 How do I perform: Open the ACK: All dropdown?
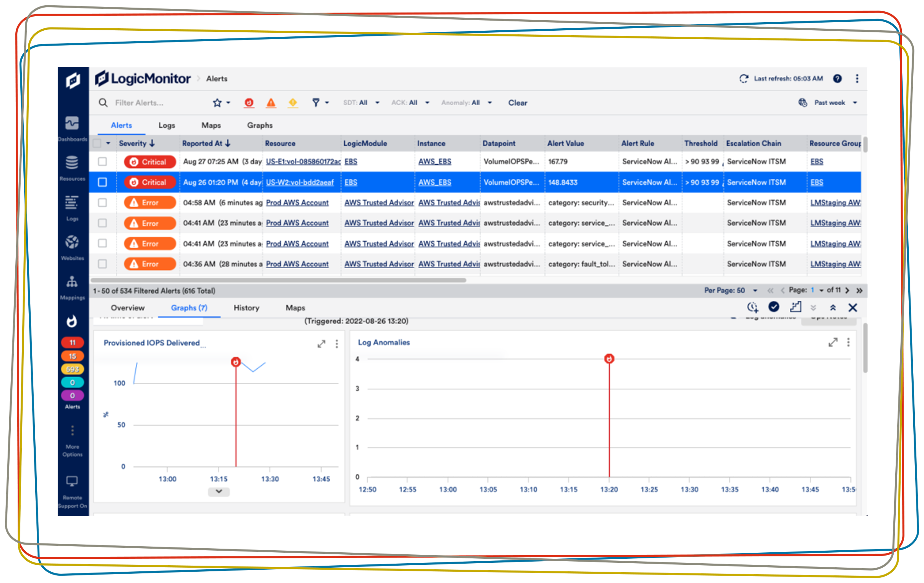[410, 103]
